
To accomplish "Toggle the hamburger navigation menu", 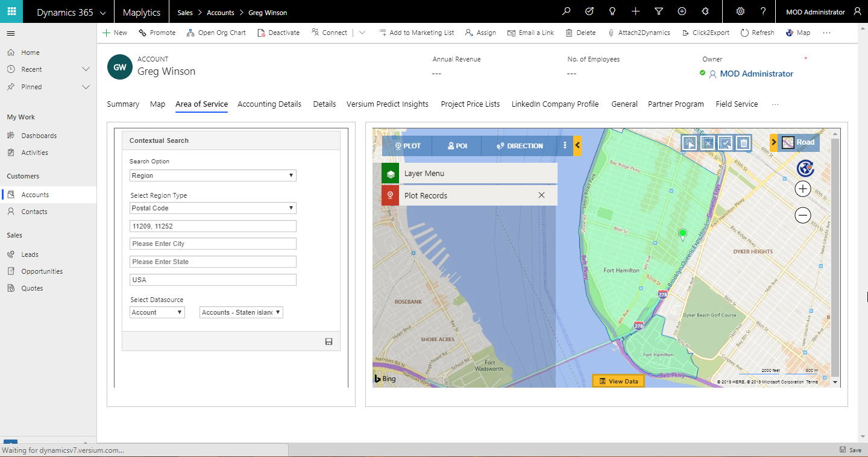I will coord(11,33).
